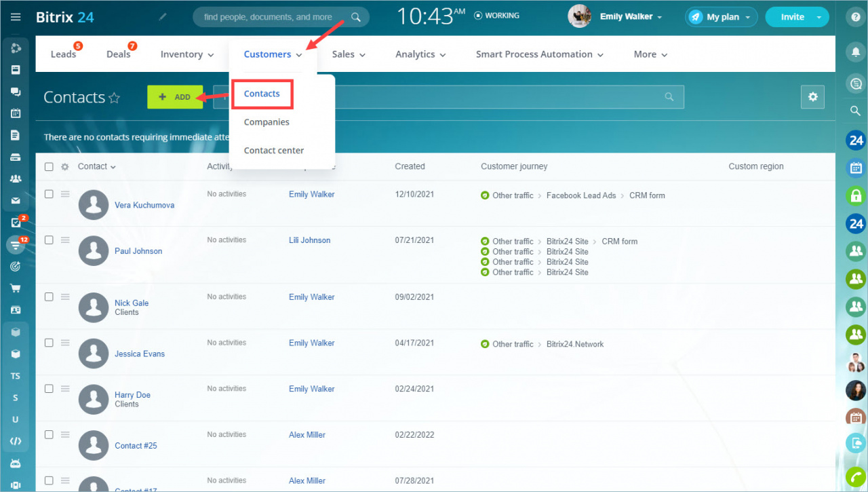This screenshot has height=492, width=868.
Task: Open the webmail envelope icon in left sidebar
Action: (16, 201)
